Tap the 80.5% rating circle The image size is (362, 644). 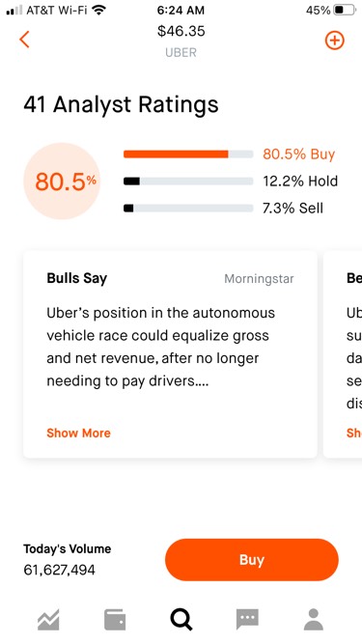coord(62,182)
